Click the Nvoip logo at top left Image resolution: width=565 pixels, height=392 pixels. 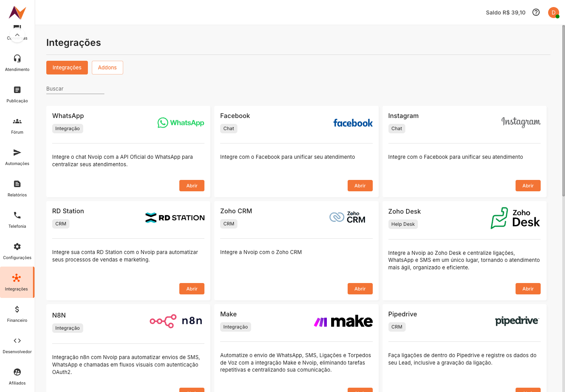[17, 13]
